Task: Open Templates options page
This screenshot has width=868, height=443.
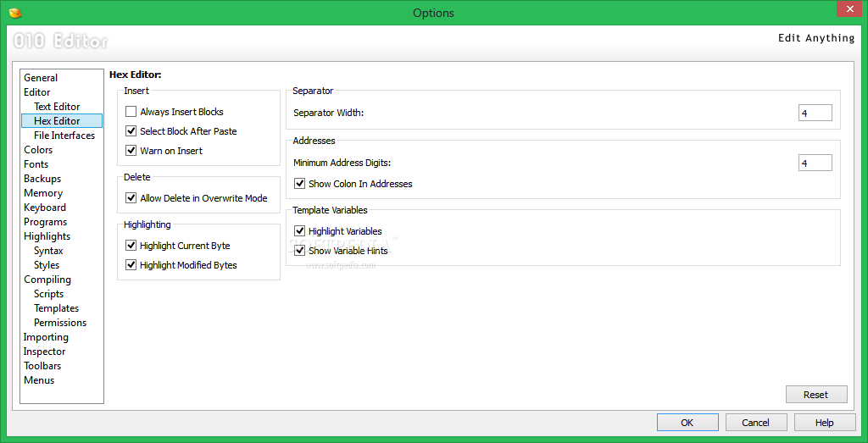Action: pos(57,308)
